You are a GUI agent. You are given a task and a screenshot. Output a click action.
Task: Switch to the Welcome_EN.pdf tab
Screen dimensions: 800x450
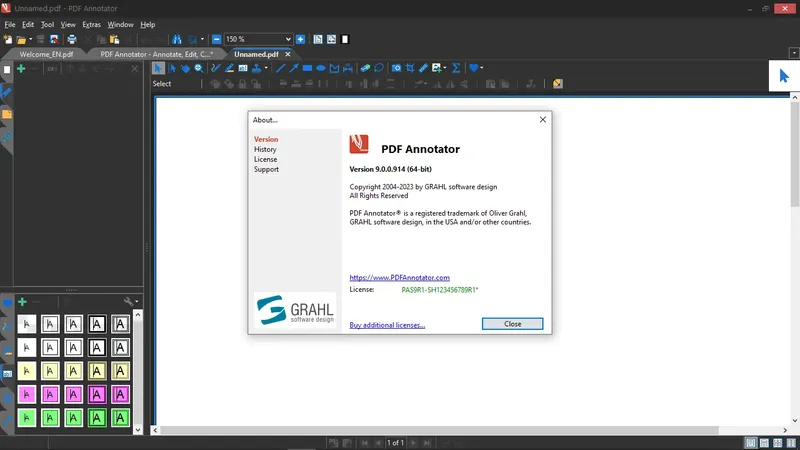tap(46, 54)
